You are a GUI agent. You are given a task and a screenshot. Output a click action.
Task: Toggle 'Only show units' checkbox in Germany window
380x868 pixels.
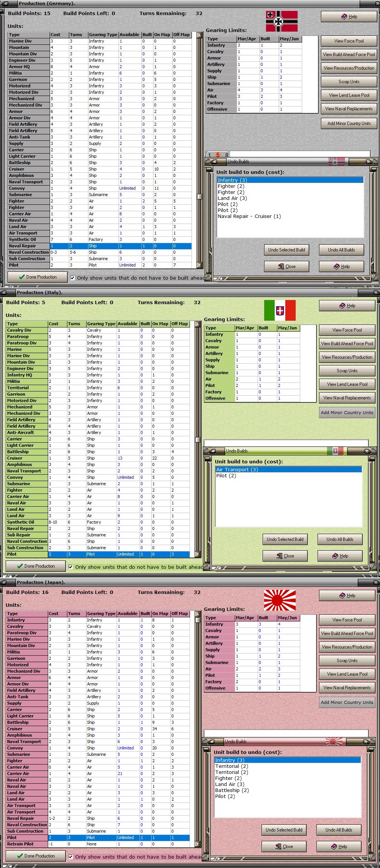coord(72,278)
